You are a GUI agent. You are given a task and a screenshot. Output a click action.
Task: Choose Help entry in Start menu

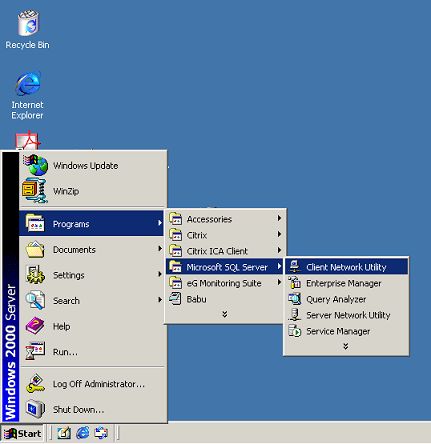coord(93,326)
